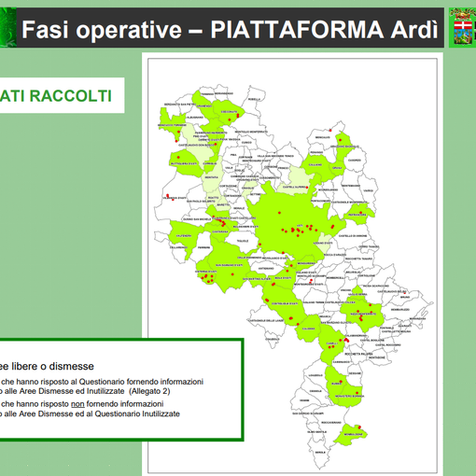Select the 'ATI RACCOLTI' heading box

click(x=62, y=95)
